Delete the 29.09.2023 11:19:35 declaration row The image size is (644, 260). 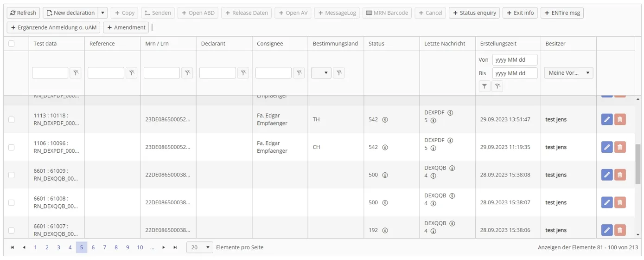tap(619, 147)
